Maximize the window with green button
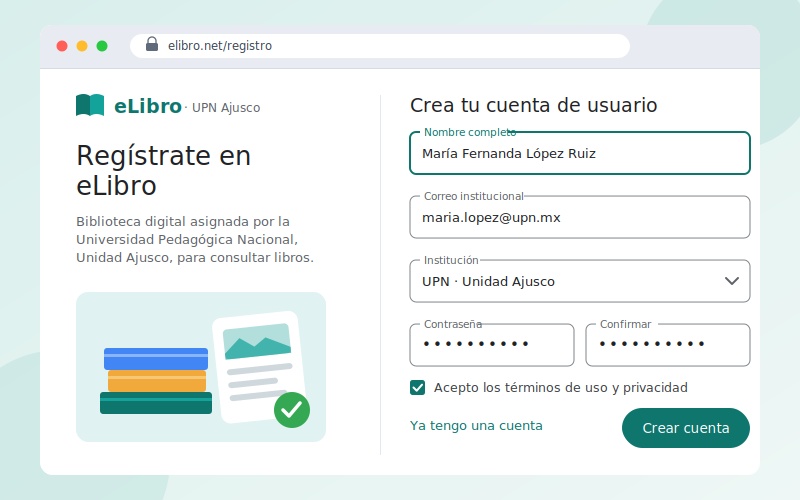This screenshot has height=500, width=800. click(x=102, y=46)
